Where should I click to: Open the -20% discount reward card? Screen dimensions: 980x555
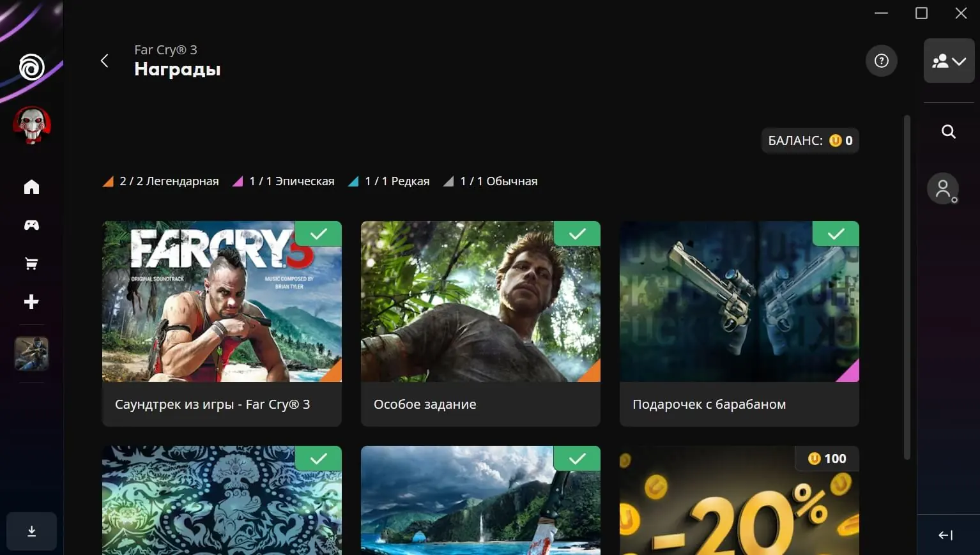pyautogui.click(x=739, y=500)
